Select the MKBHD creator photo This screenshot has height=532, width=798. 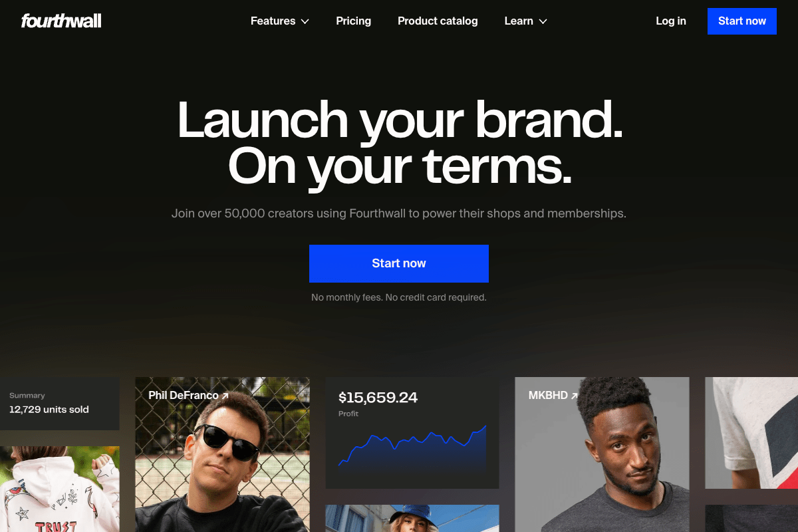pos(602,455)
